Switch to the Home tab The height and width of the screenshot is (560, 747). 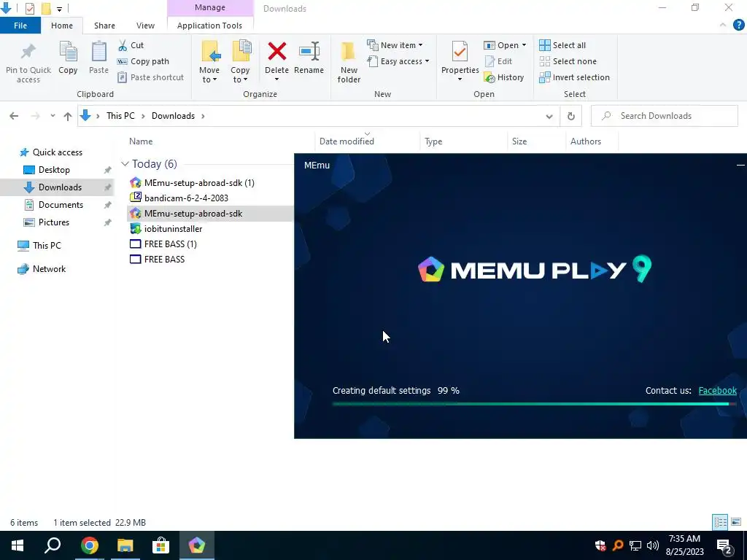tap(62, 26)
